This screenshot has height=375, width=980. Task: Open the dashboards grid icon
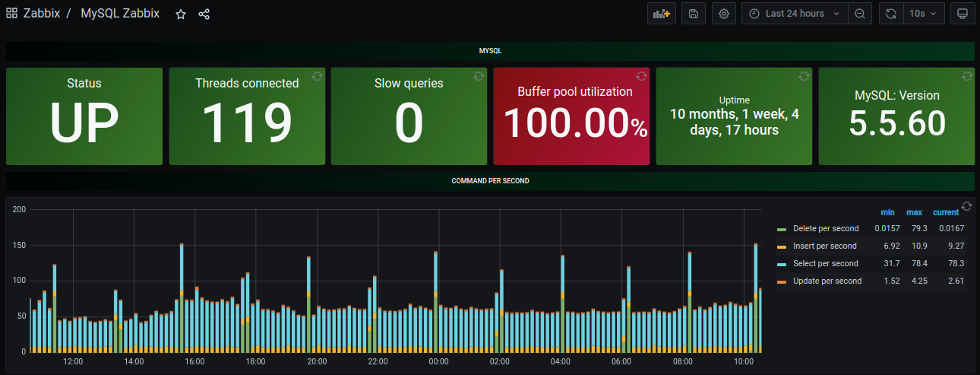11,14
